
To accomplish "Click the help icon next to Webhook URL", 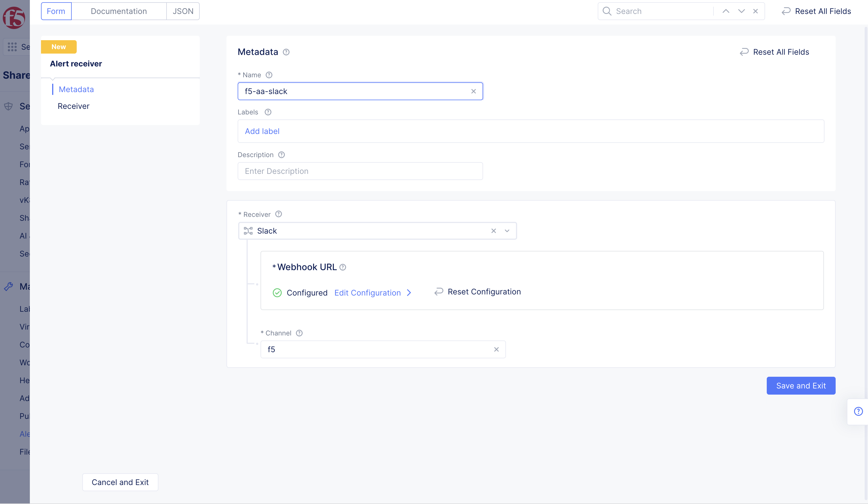I will 343,267.
